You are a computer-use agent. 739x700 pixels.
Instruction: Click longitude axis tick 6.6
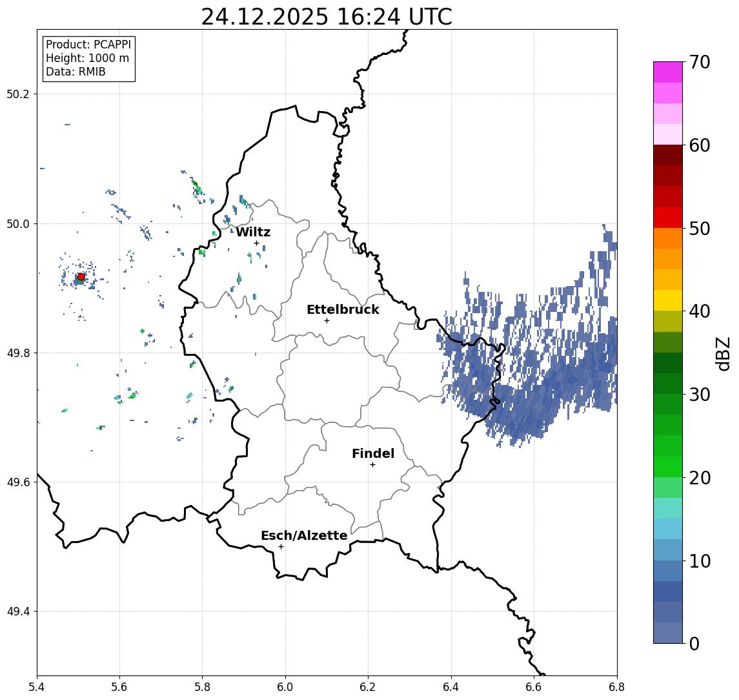pos(534,687)
